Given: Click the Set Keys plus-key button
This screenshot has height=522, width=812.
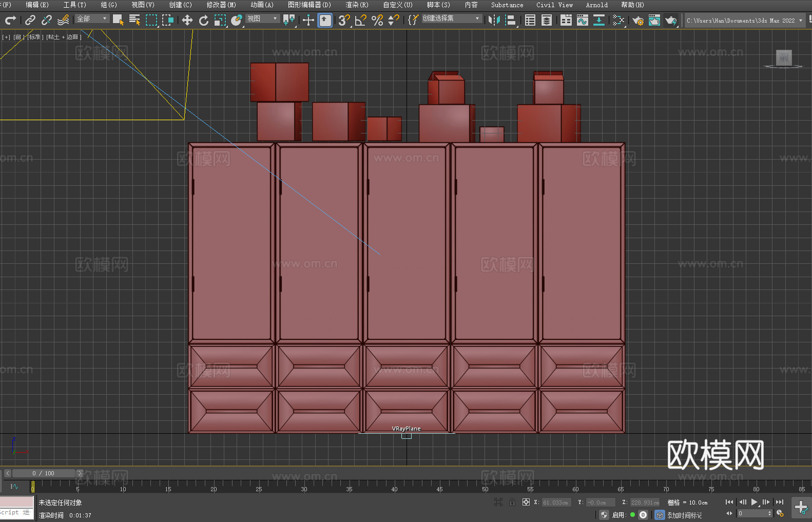Looking at the screenshot, I should [801, 508].
